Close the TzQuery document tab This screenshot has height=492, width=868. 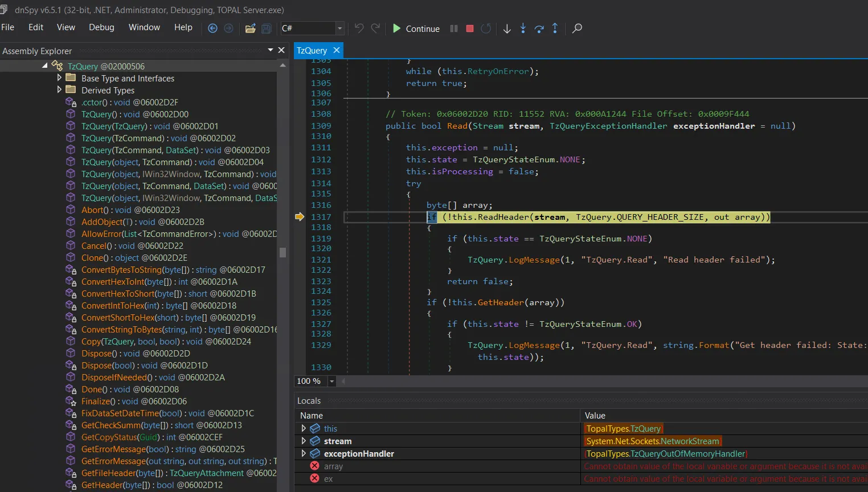[337, 50]
